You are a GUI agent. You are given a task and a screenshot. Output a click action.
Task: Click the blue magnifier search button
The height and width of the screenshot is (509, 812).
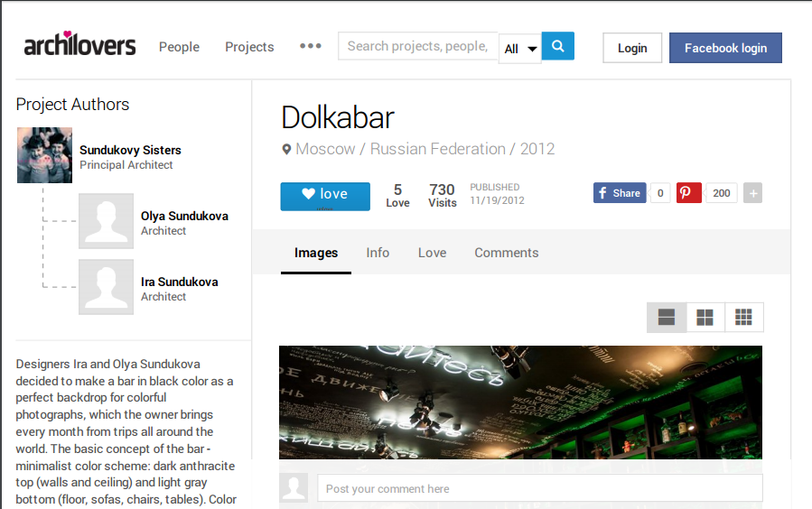[x=557, y=46]
